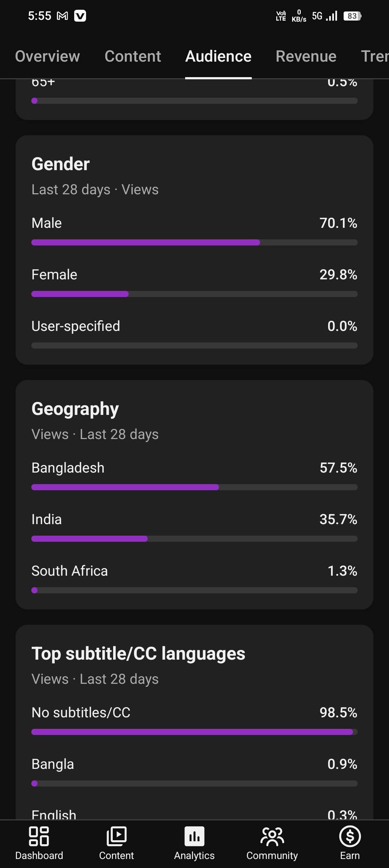The width and height of the screenshot is (389, 868).
Task: Select the Audience tab
Action: (218, 56)
